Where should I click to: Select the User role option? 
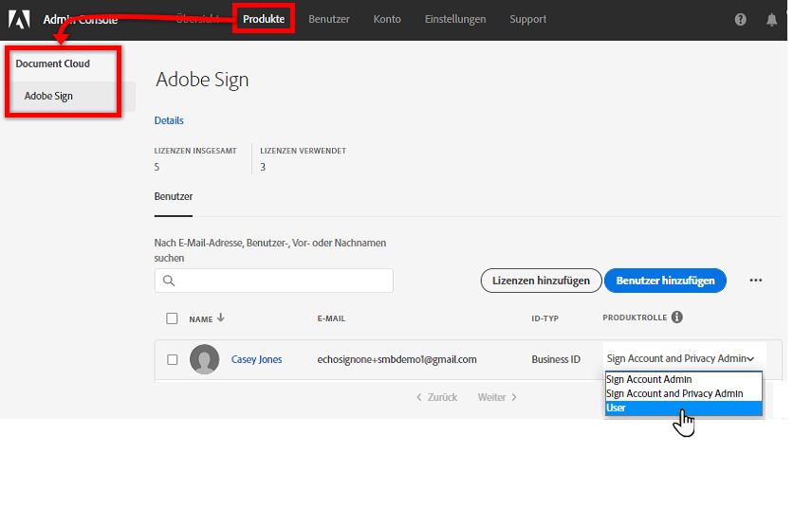pyautogui.click(x=684, y=408)
